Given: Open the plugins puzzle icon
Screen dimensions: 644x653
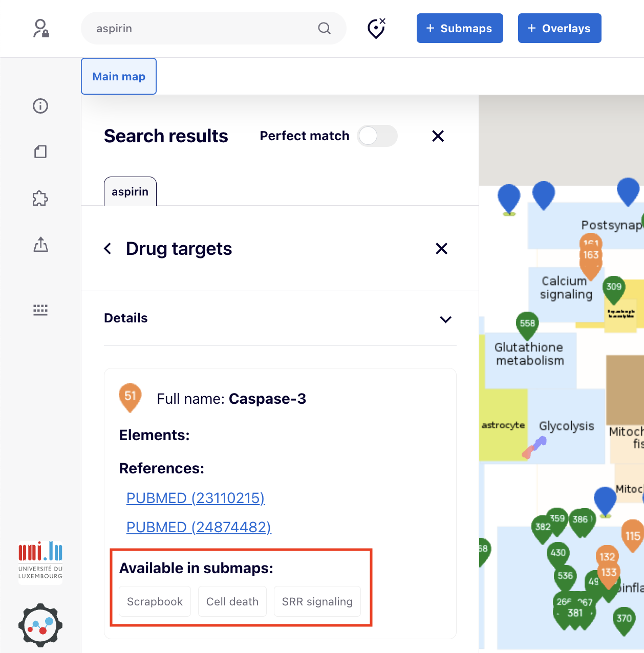Looking at the screenshot, I should [x=40, y=199].
